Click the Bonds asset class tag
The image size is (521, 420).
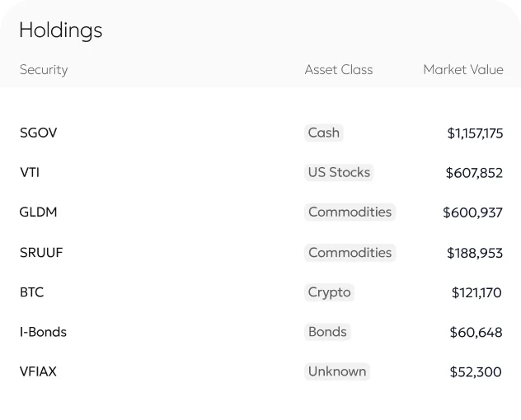[x=327, y=332]
